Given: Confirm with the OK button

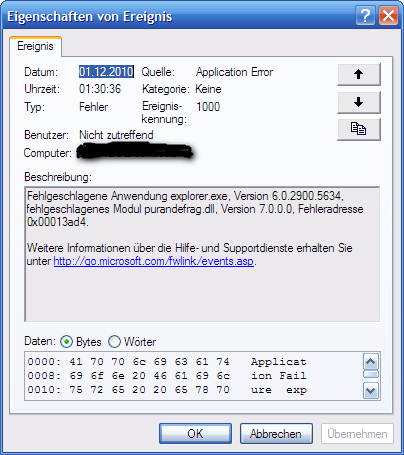Looking at the screenshot, I should pyautogui.click(x=195, y=434).
